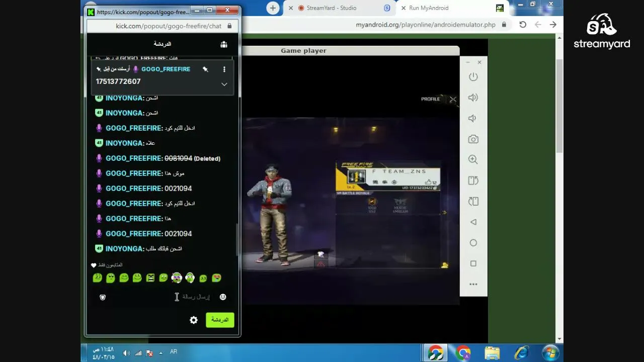This screenshot has width=644, height=362.
Task: Click the AR language indicator in the taskbar
Action: click(x=174, y=351)
